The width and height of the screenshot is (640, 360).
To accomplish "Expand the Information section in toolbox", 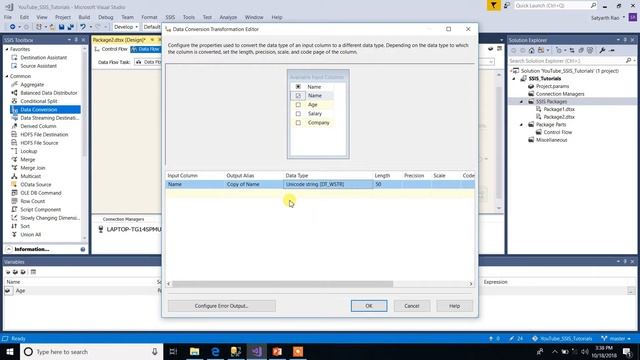I will [x=9, y=249].
